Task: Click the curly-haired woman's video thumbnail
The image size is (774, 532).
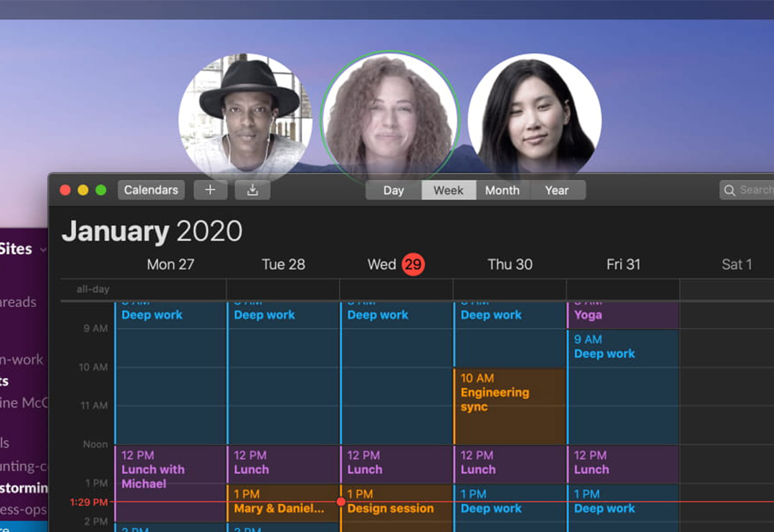Action: (390, 115)
